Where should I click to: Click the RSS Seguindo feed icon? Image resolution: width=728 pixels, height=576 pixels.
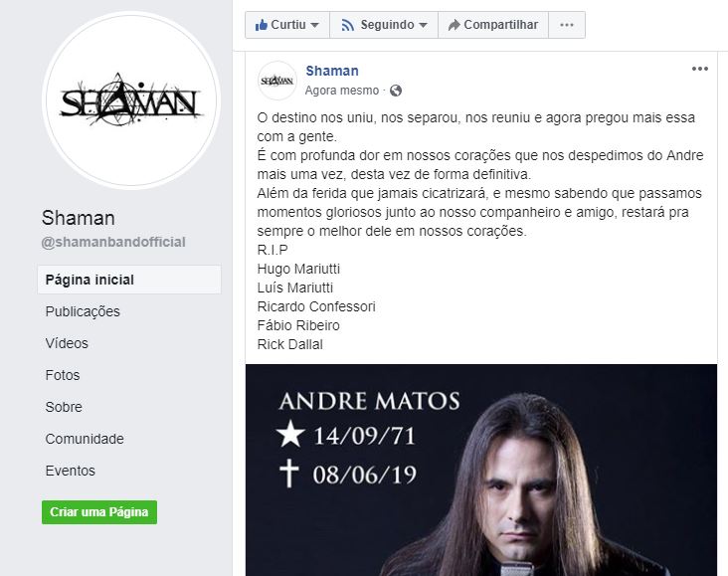click(x=347, y=25)
